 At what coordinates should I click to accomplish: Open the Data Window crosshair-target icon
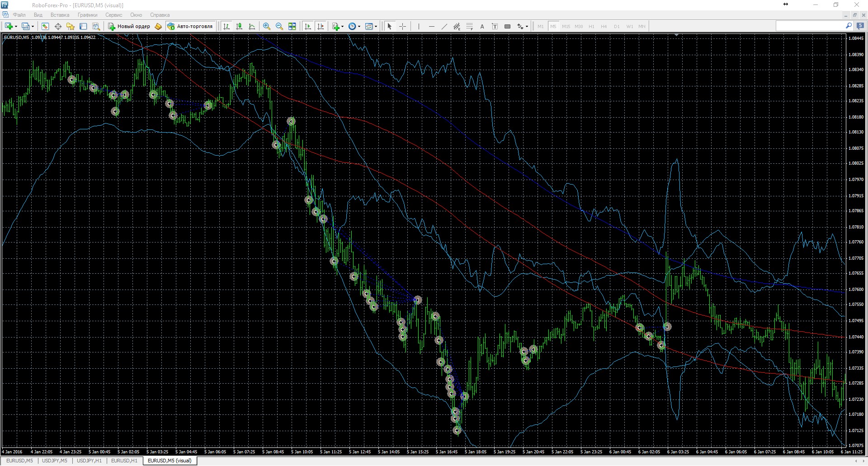pyautogui.click(x=58, y=26)
